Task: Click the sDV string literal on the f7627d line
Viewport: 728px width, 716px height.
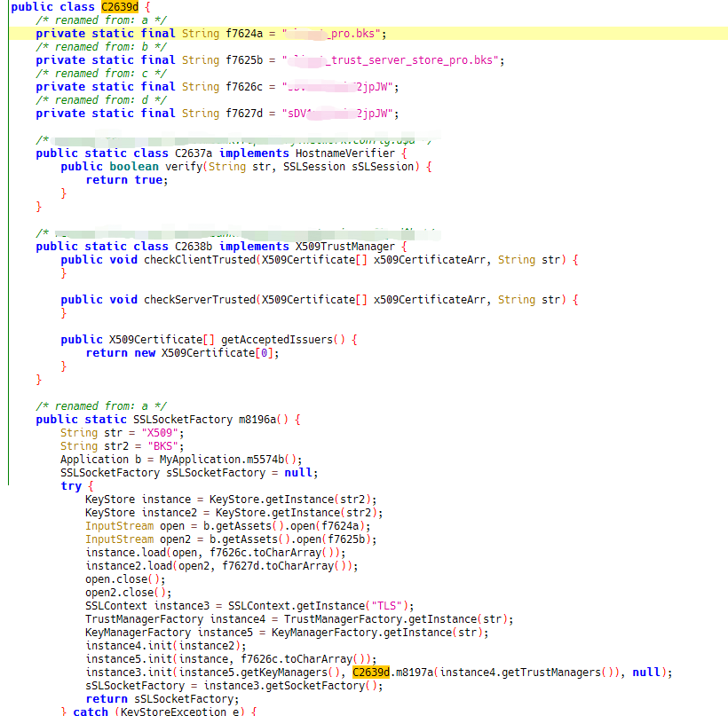Action: 337,114
